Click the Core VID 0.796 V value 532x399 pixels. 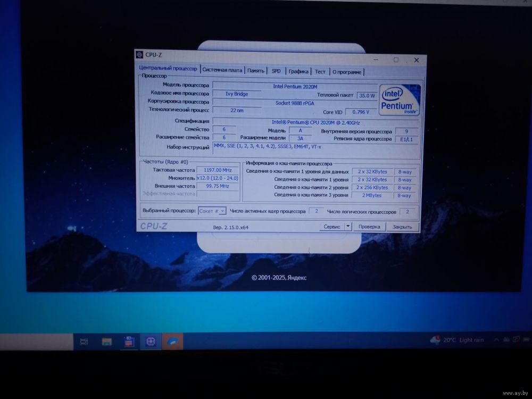coord(360,112)
